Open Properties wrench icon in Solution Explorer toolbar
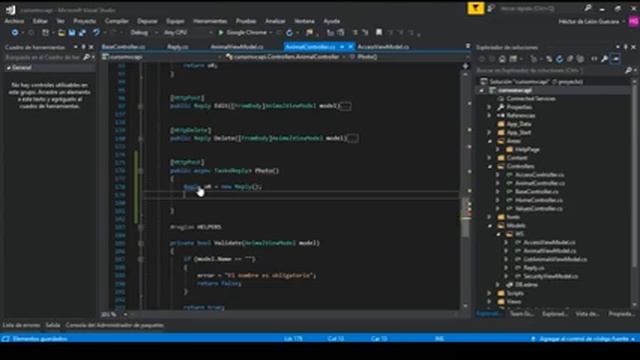The height and width of the screenshot is (360, 640). (604, 59)
